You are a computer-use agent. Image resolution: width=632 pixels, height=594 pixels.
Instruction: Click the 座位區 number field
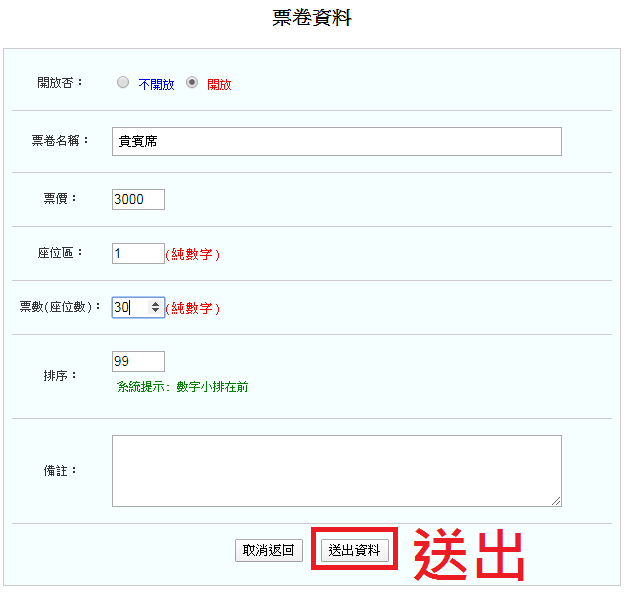[x=138, y=254]
